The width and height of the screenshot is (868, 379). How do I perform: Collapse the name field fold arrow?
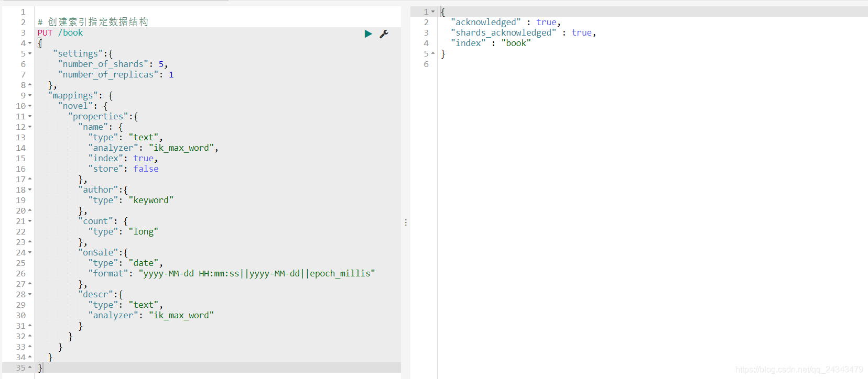[x=30, y=127]
